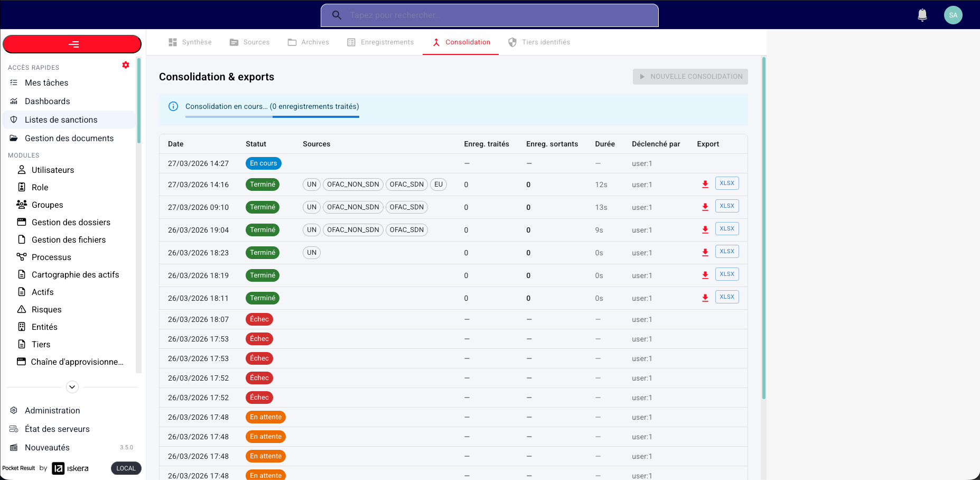Collapse the sidebar with red menu button
Screen dimensions: 980x480
coord(72,44)
